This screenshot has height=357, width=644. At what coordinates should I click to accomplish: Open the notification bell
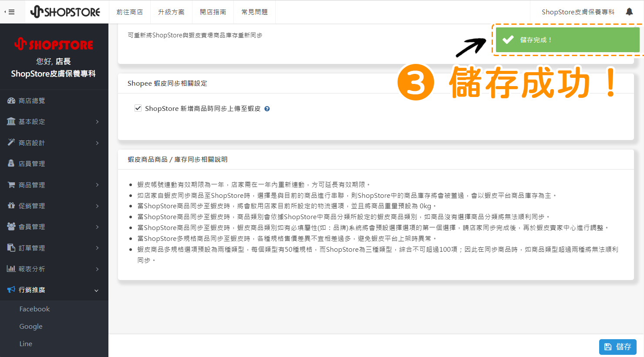pyautogui.click(x=629, y=12)
